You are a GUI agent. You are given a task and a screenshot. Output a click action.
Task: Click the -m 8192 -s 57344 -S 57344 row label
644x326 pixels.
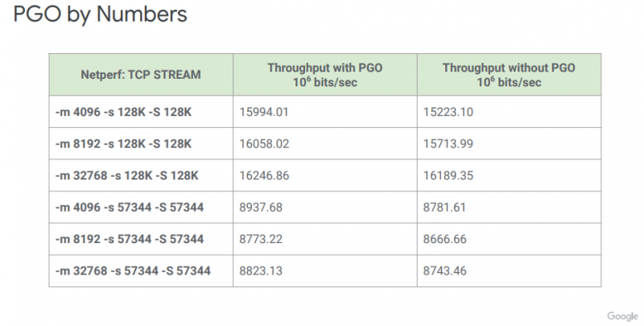point(130,239)
